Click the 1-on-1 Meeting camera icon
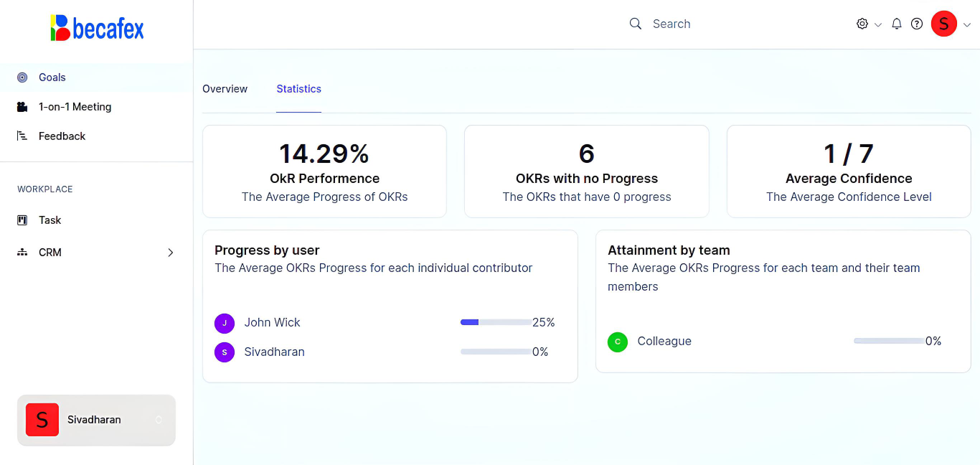This screenshot has height=465, width=980. coord(22,107)
